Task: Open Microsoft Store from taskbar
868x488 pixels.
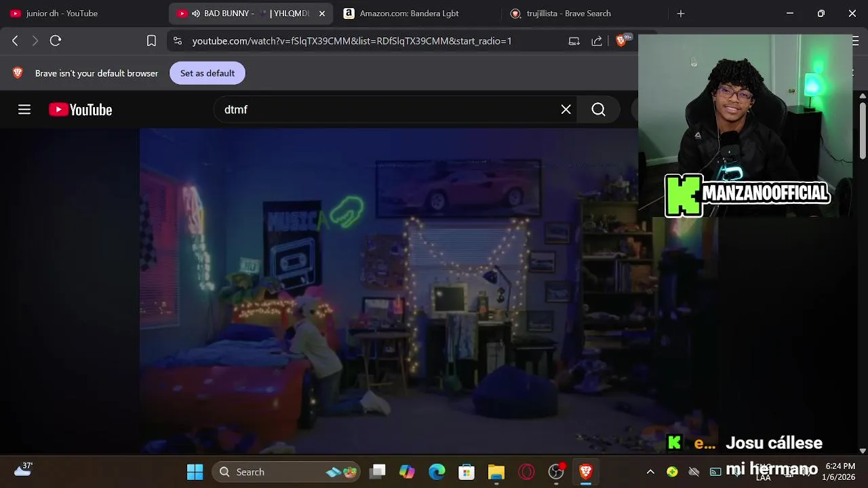Action: click(467, 472)
